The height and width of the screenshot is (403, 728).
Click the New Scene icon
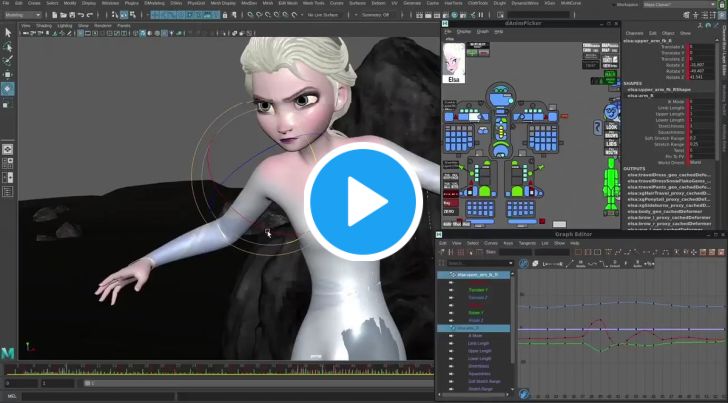tap(55, 15)
